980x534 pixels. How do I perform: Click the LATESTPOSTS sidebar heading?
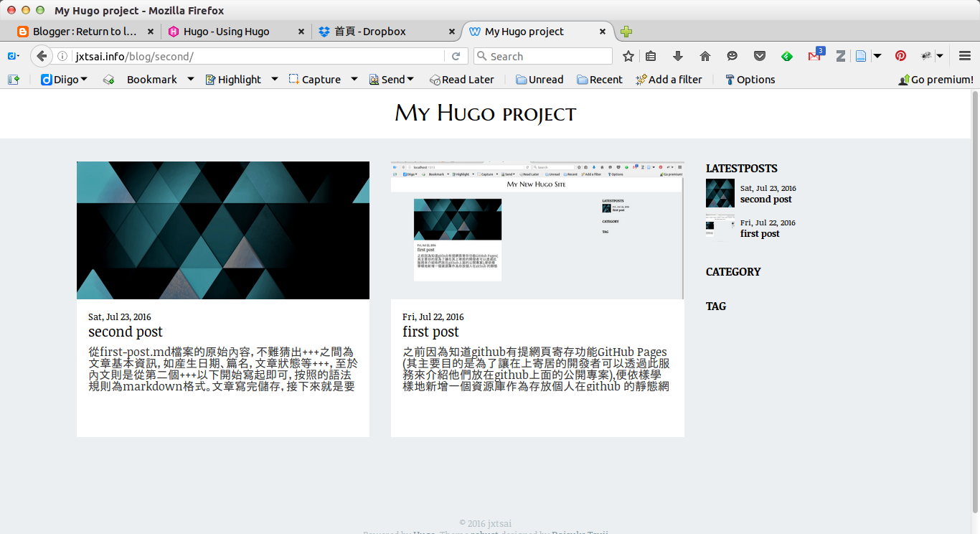(x=742, y=169)
